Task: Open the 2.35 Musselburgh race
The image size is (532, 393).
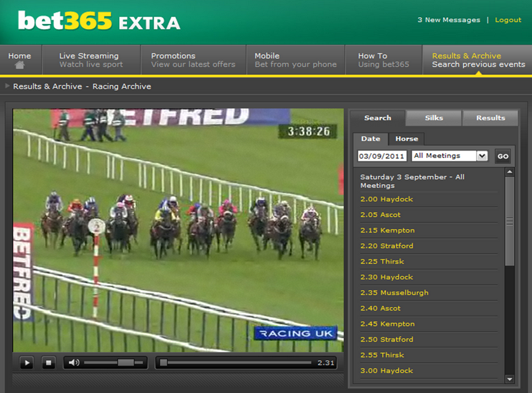Action: pos(394,293)
